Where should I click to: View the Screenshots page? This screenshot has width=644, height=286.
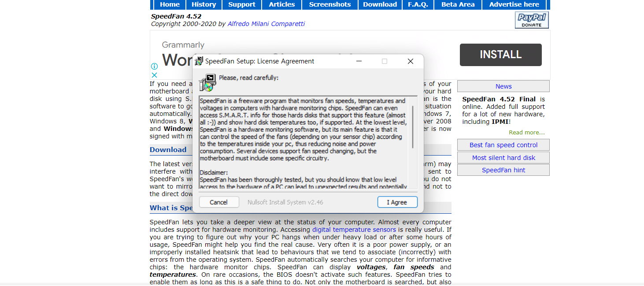(x=330, y=4)
